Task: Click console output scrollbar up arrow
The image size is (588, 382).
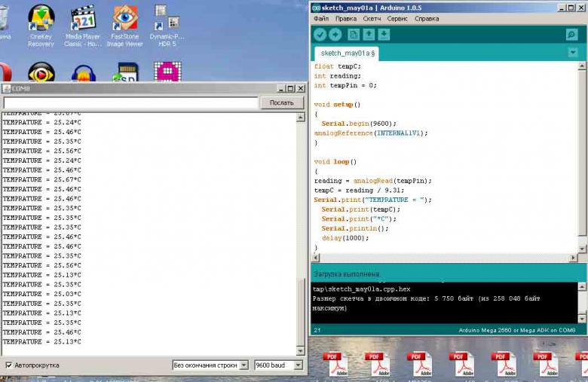Action: pyautogui.click(x=582, y=286)
